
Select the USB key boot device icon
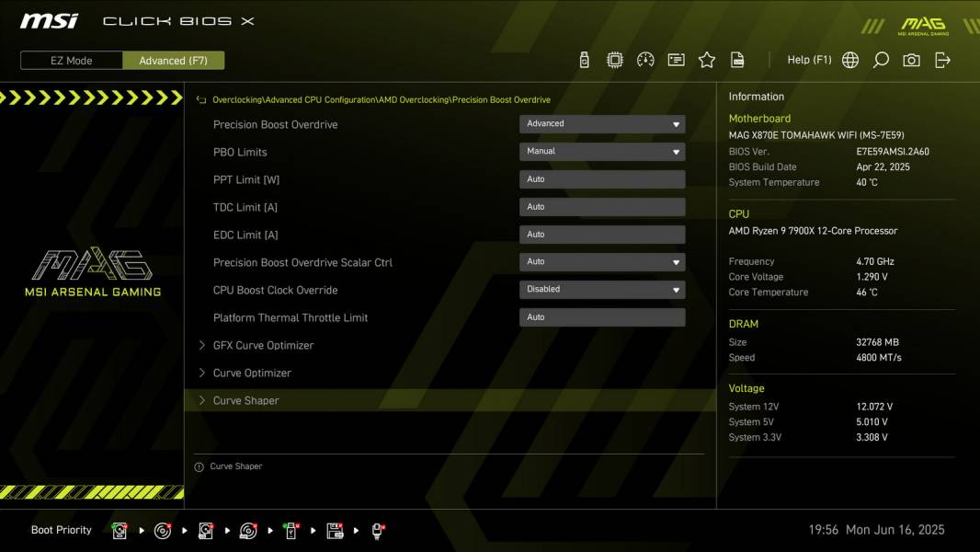291,531
